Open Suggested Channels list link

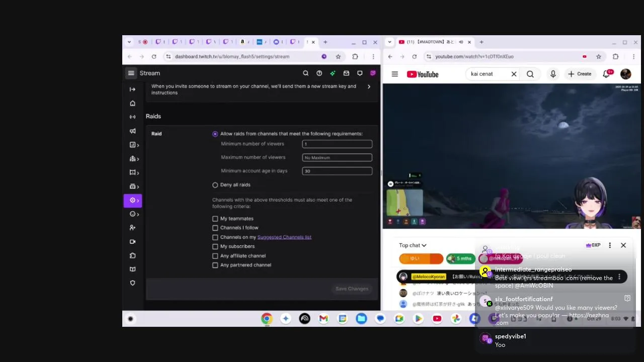pos(284,237)
